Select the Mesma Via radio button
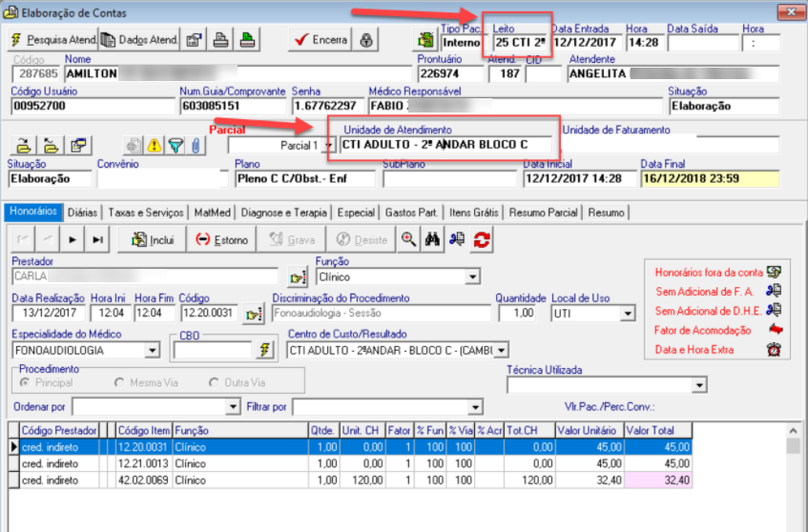The width and height of the screenshot is (808, 532). pos(119,382)
